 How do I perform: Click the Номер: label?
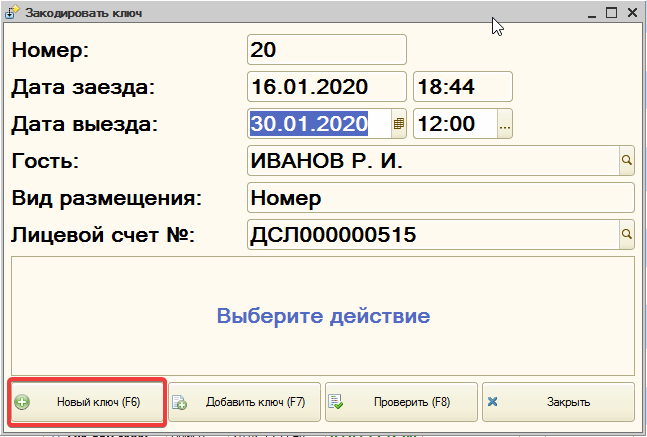[50, 51]
